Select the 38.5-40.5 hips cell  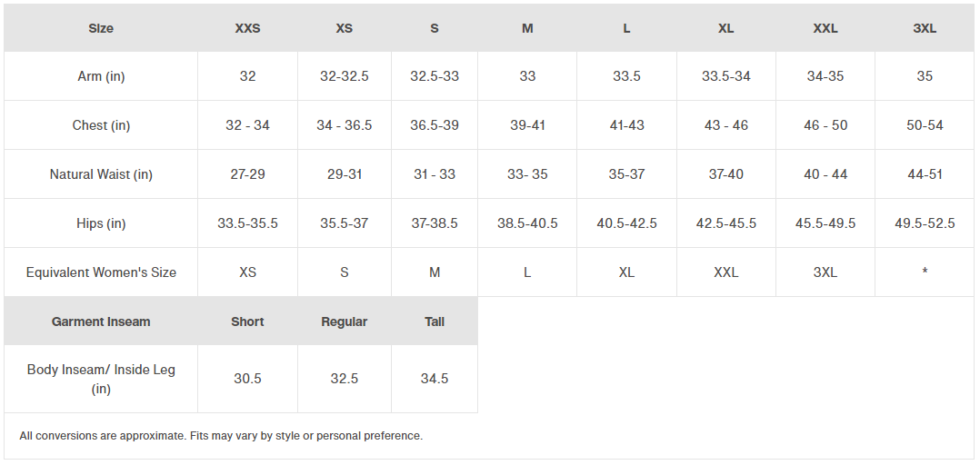tap(527, 223)
